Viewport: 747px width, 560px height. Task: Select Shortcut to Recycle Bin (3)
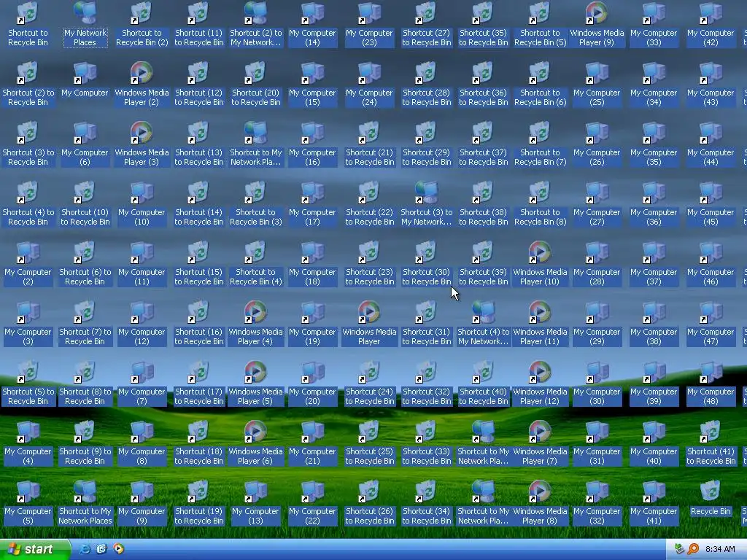coord(255,204)
